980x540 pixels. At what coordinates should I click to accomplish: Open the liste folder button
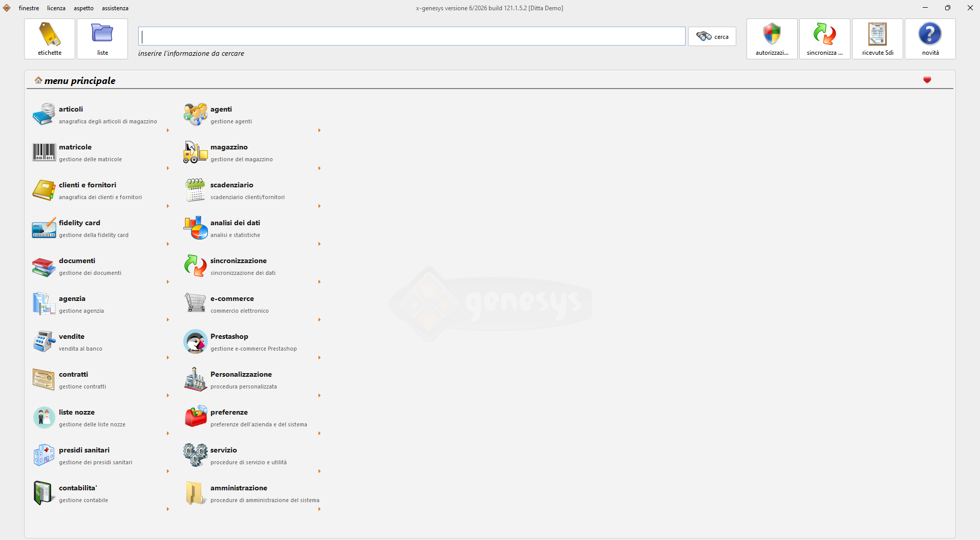102,39
